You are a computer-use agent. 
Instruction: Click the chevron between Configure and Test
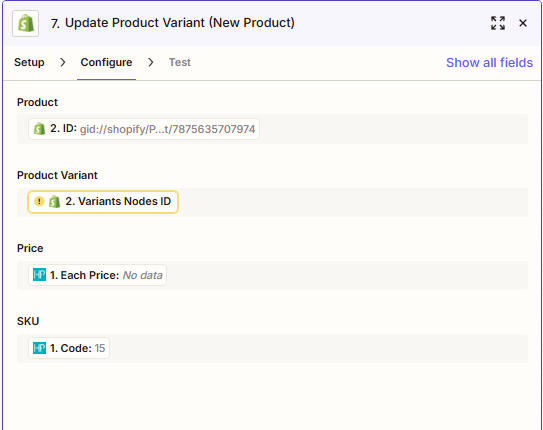[151, 62]
